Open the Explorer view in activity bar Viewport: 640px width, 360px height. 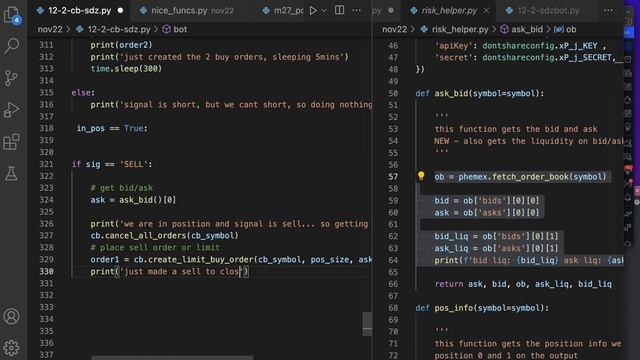click(11, 15)
